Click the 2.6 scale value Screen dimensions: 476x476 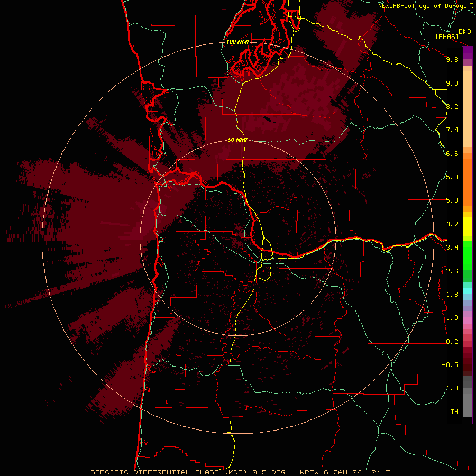click(452, 271)
